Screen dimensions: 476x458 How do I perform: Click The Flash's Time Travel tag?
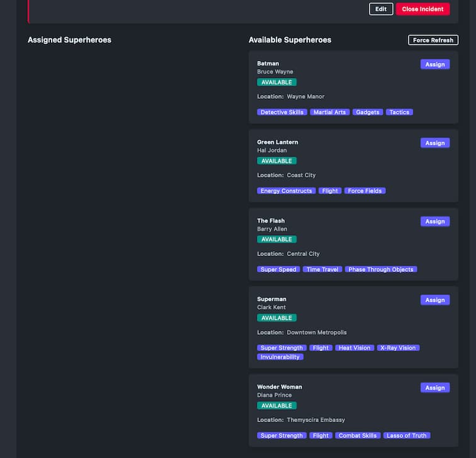(322, 269)
